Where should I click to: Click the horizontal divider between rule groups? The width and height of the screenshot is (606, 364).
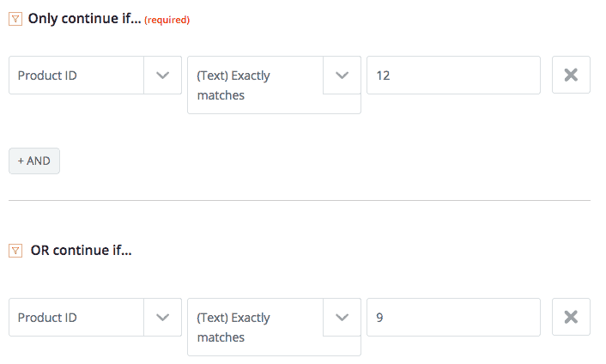(300, 200)
